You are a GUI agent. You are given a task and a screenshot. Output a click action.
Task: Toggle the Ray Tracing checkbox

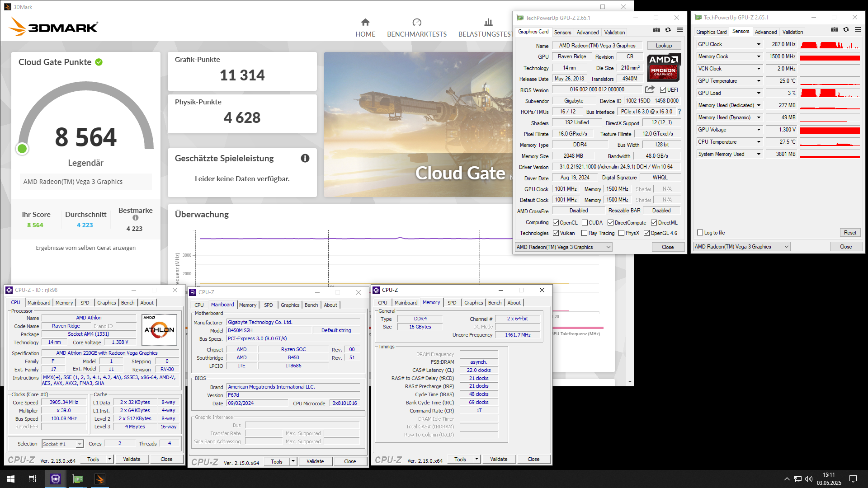pos(584,233)
